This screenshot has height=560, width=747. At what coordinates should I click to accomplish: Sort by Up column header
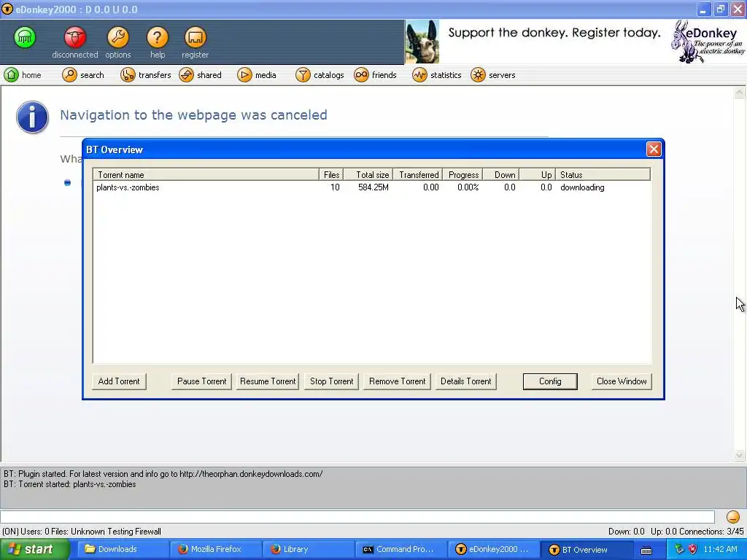pyautogui.click(x=538, y=175)
